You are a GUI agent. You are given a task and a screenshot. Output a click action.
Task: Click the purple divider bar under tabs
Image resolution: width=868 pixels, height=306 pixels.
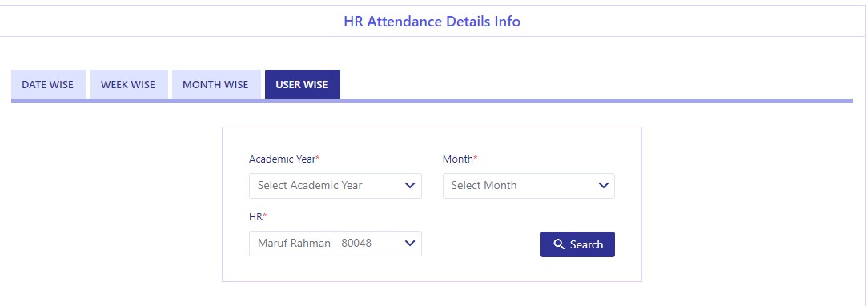[x=432, y=101]
